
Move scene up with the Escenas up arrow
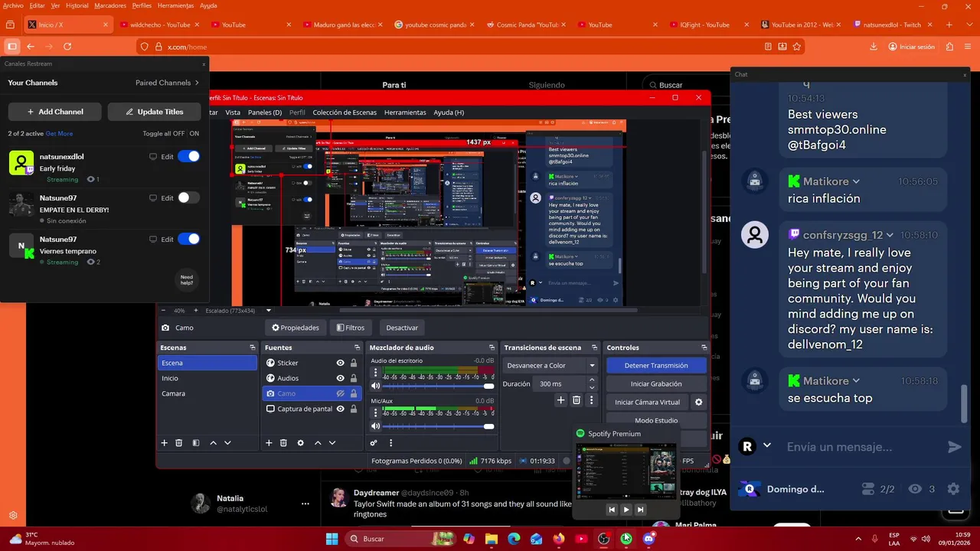click(x=213, y=442)
